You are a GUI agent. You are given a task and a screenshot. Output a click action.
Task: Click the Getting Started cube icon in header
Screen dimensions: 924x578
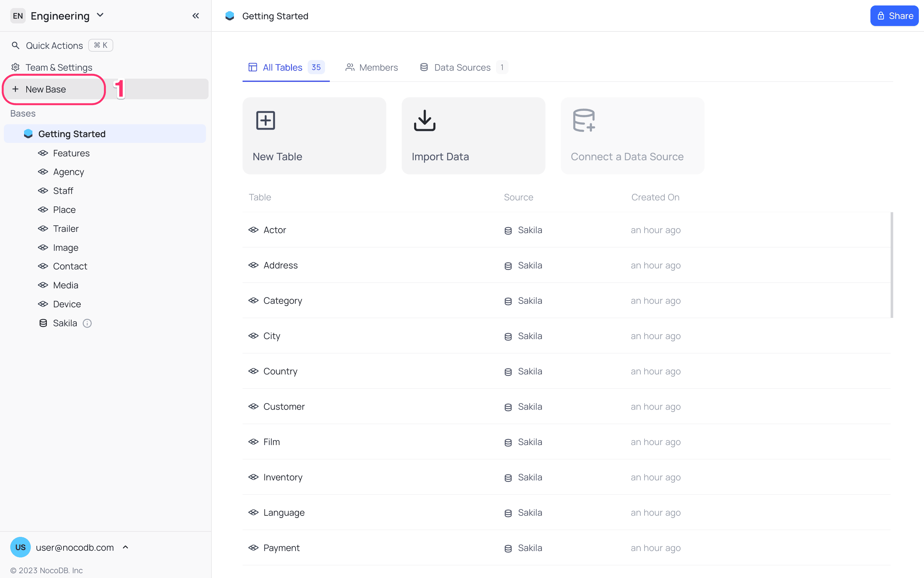[229, 16]
